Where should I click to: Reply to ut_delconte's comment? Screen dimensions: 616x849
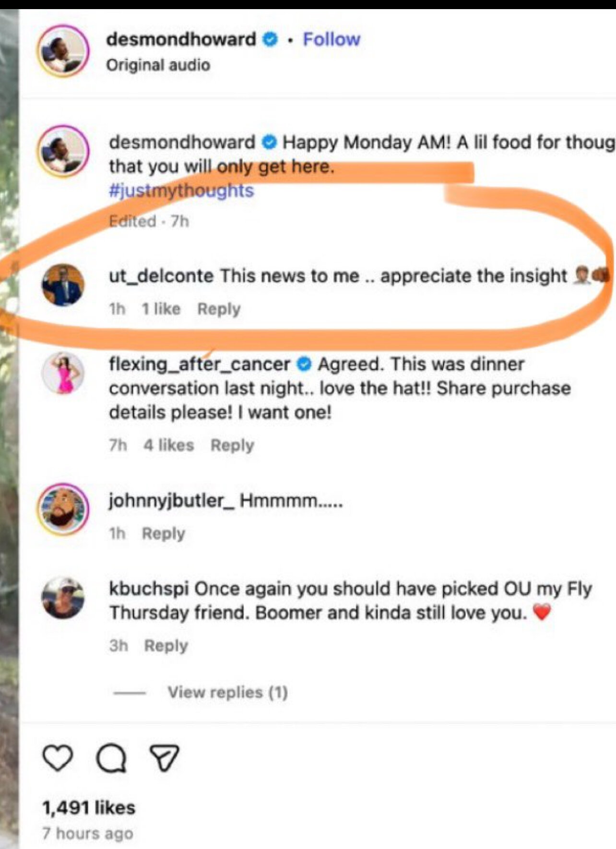(219, 309)
